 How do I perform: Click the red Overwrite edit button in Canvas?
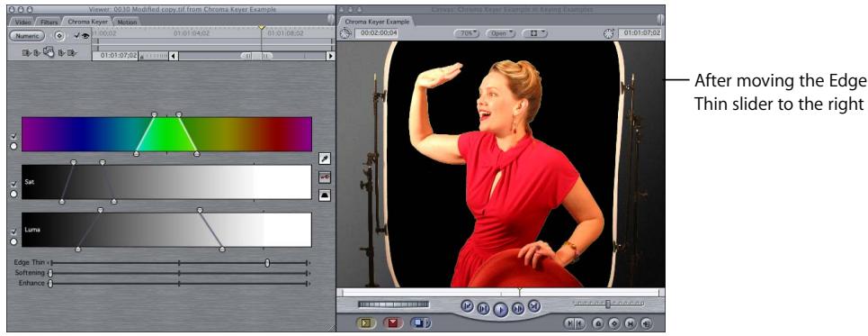pyautogui.click(x=392, y=322)
